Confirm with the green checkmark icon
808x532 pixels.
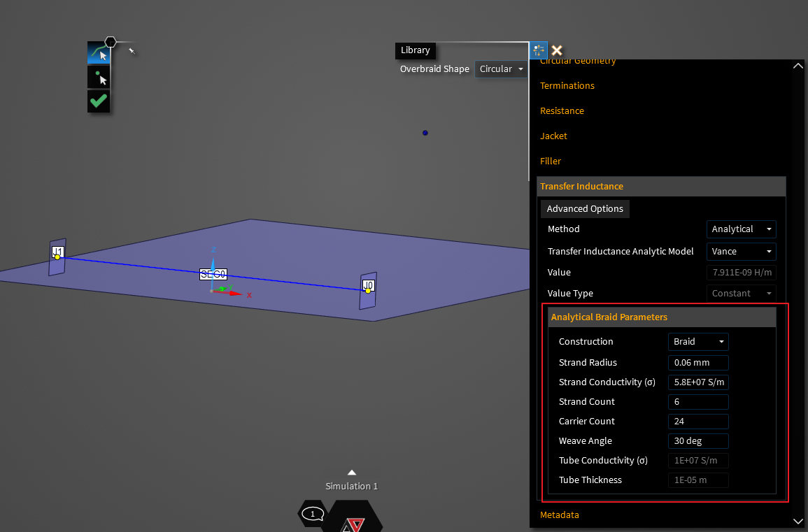(x=99, y=101)
